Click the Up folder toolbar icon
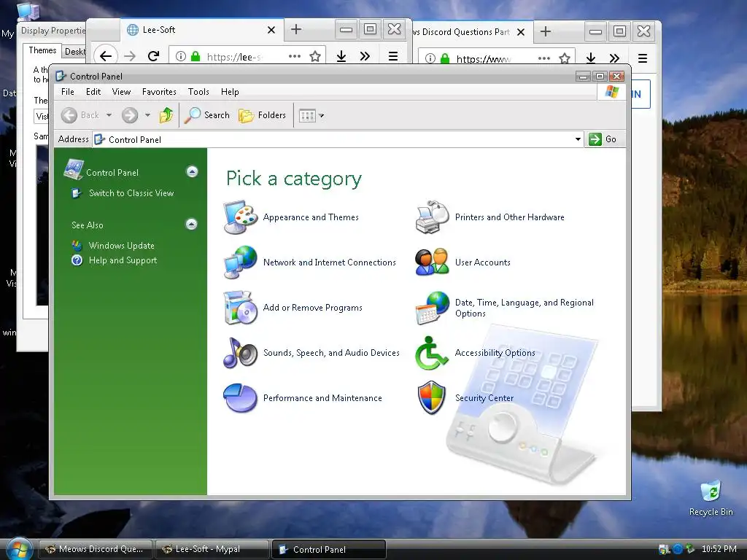Viewport: 747px width, 560px height. tap(166, 115)
